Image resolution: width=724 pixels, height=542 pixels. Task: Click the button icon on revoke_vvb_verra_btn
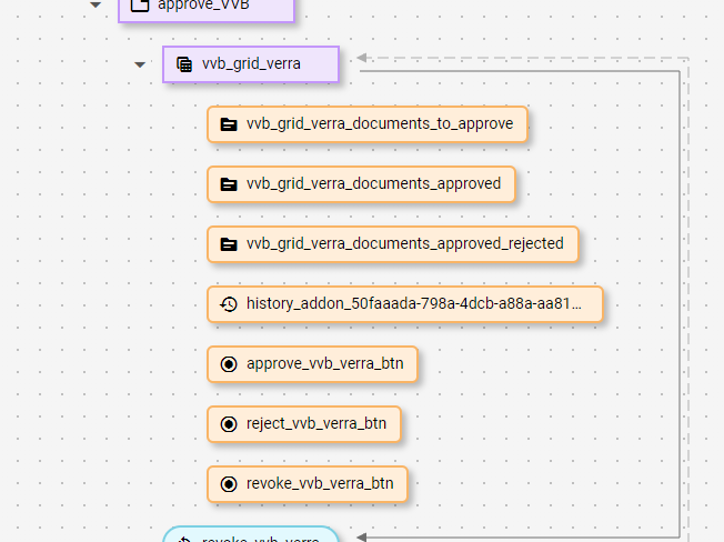click(x=228, y=485)
